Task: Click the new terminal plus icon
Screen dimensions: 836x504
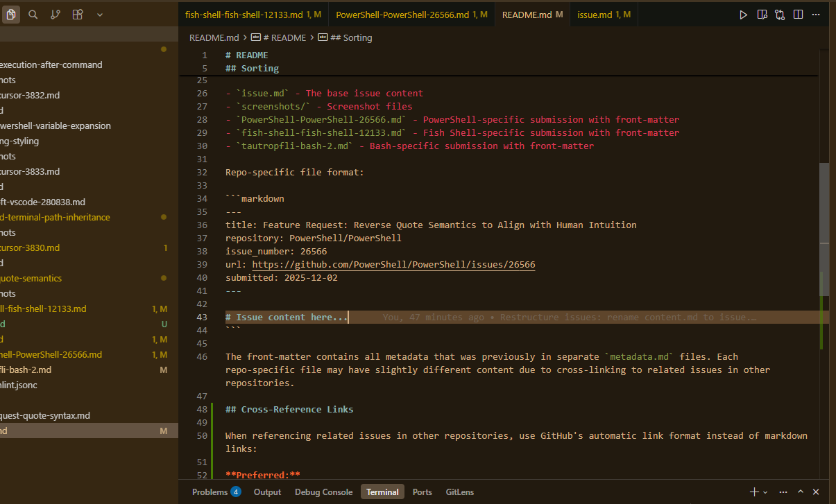Action: (754, 492)
